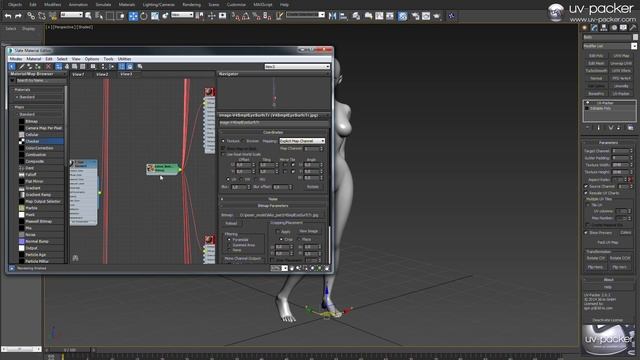This screenshot has height=360, width=640.
Task: Click the parameter editor vertical scrollbar
Action: point(330,245)
